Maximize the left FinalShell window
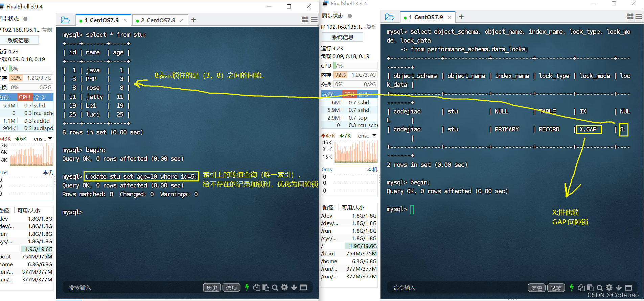Screen dimensions: 644x301 click(x=289, y=6)
